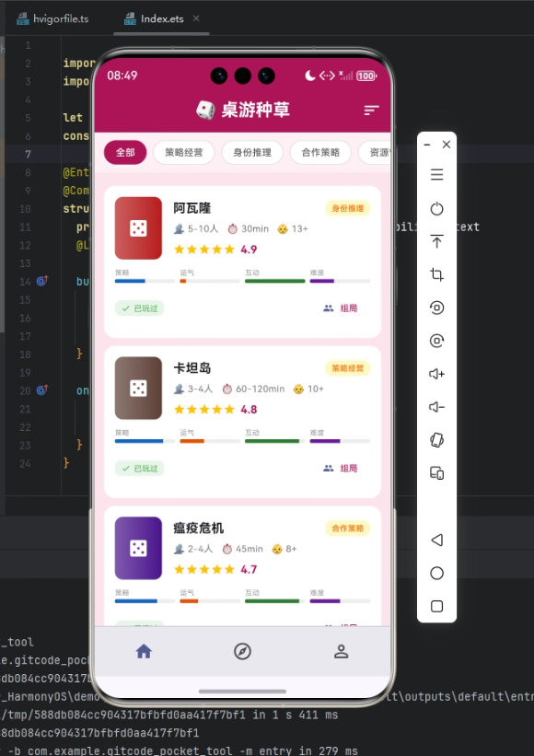Image resolution: width=534 pixels, height=756 pixels.
Task: Close the emulator toolbar panel
Action: point(447,145)
